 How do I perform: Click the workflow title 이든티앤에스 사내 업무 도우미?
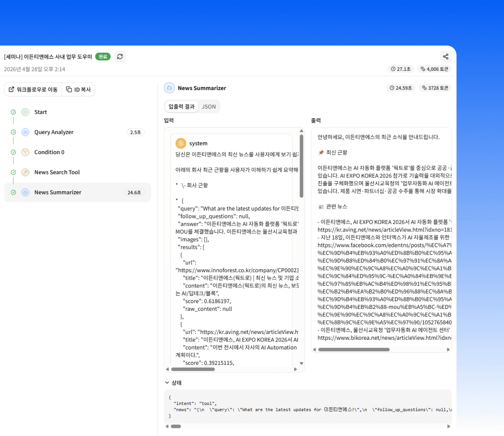point(48,57)
